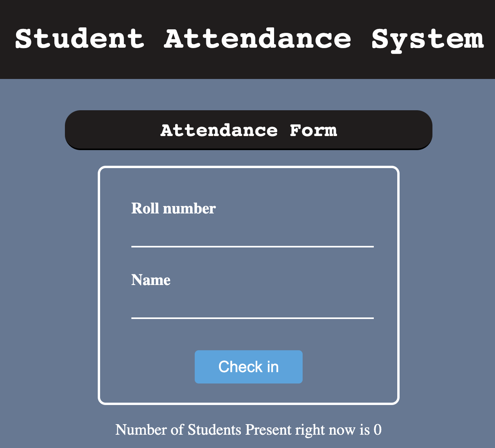Select the number 0 in the counter

pyautogui.click(x=377, y=429)
